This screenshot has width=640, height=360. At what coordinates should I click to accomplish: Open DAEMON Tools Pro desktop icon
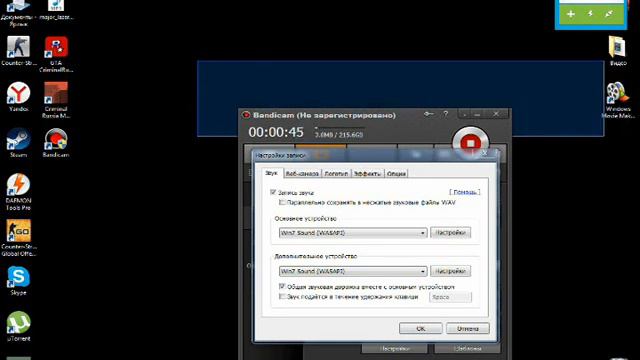18,192
